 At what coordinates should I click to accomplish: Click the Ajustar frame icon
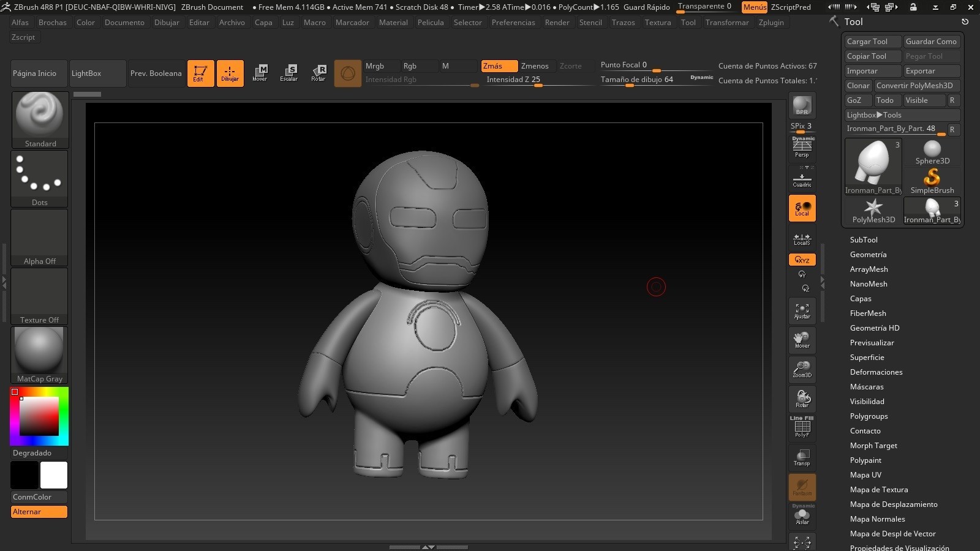(802, 310)
